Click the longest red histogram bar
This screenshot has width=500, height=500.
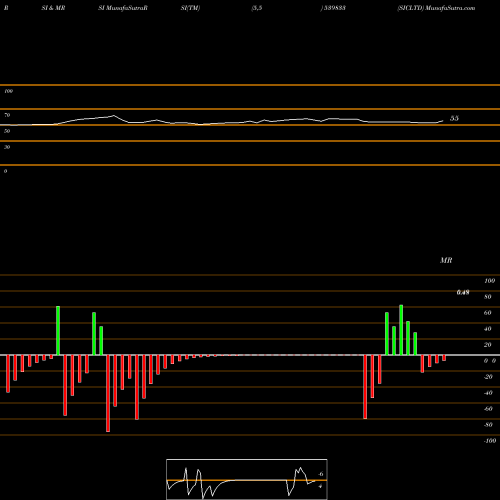tap(108, 393)
